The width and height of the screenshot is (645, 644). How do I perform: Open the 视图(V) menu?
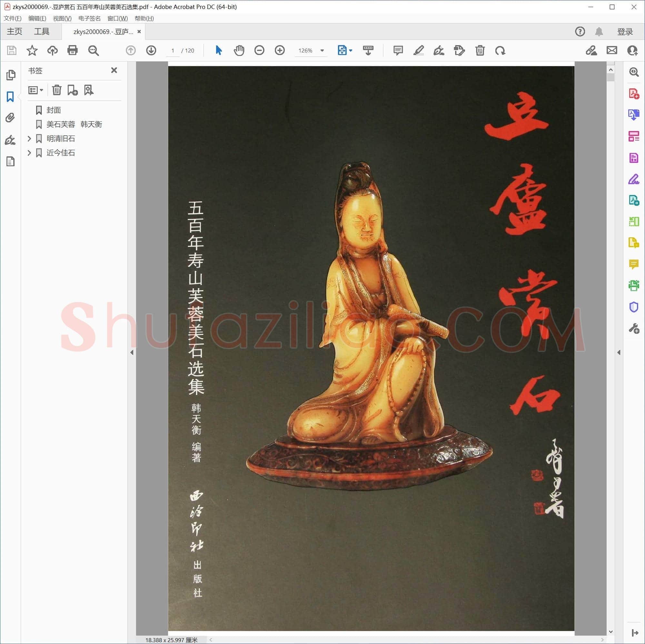click(x=62, y=18)
